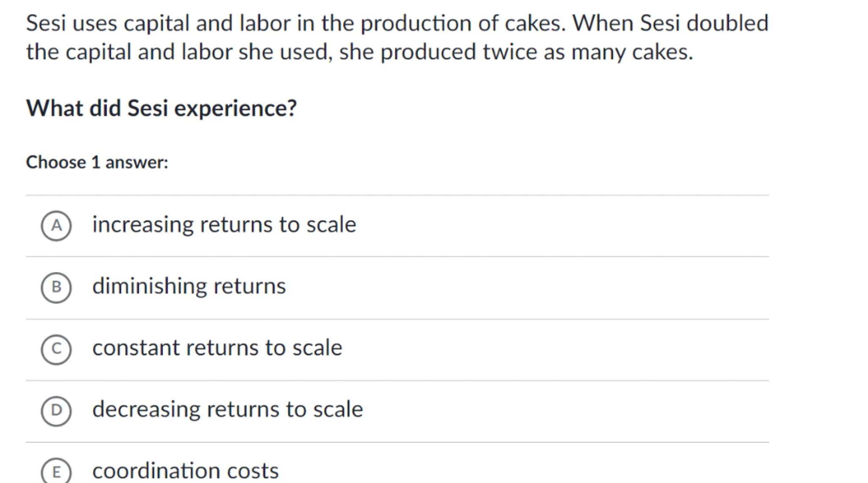The width and height of the screenshot is (868, 483).
Task: Click the first word "Sesi" of the paragraph
Action: pyautogui.click(x=46, y=23)
